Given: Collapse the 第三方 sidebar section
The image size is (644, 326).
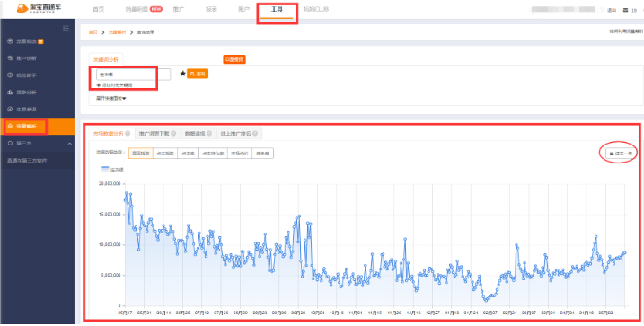Looking at the screenshot, I should tap(69, 144).
